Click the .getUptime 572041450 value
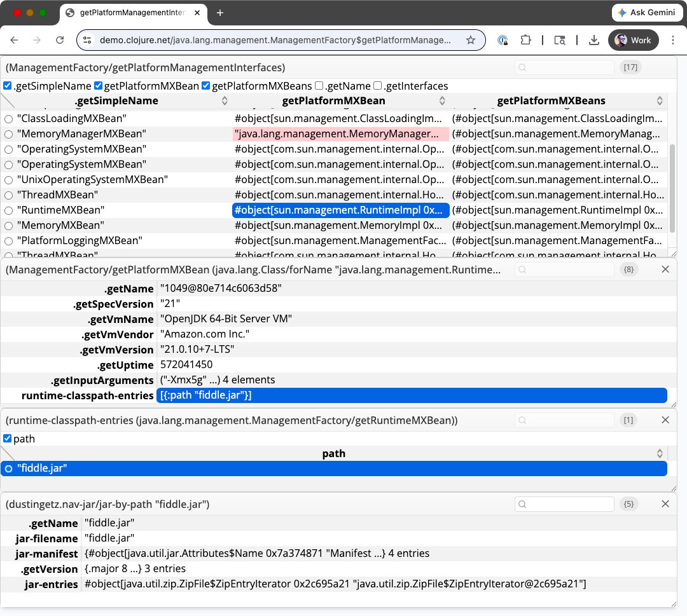The height and width of the screenshot is (616, 687). point(186,365)
